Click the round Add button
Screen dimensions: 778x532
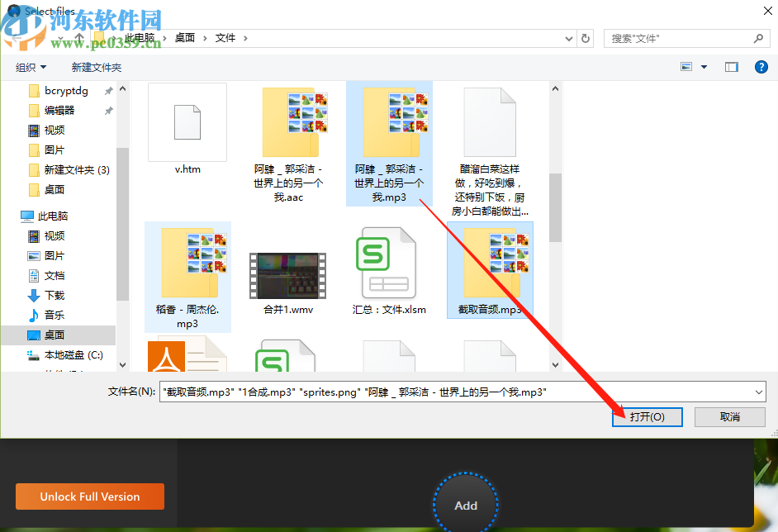coord(466,505)
